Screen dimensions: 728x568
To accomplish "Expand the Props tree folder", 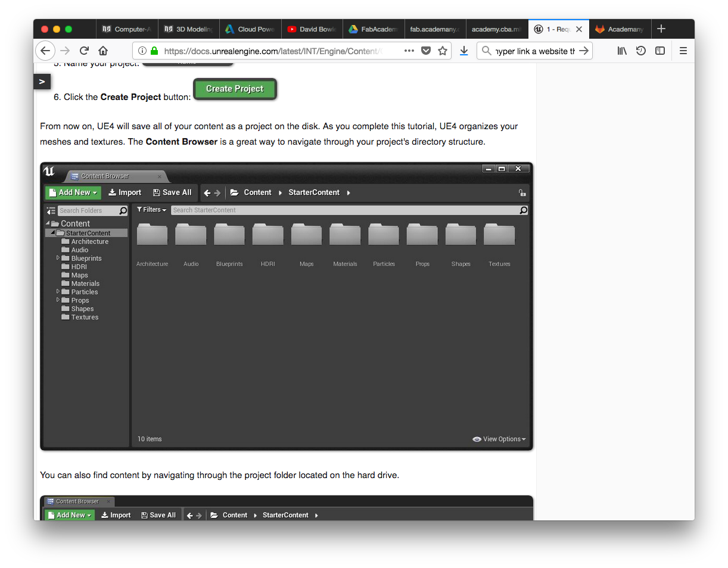I will tap(58, 299).
